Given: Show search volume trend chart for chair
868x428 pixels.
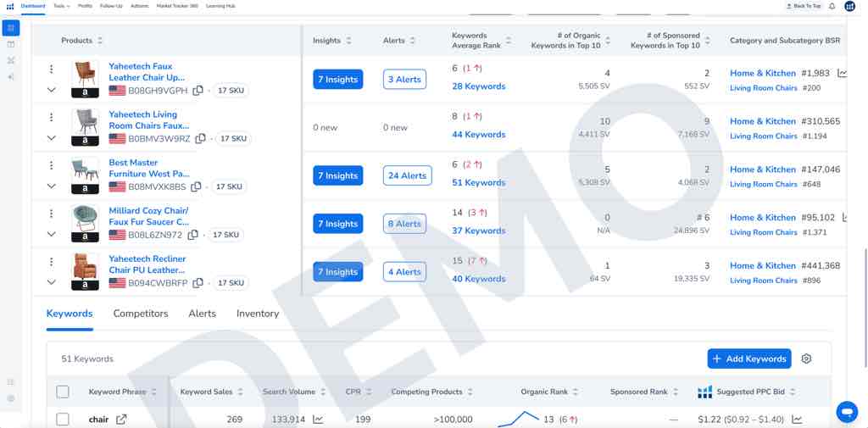Looking at the screenshot, I should [x=318, y=420].
